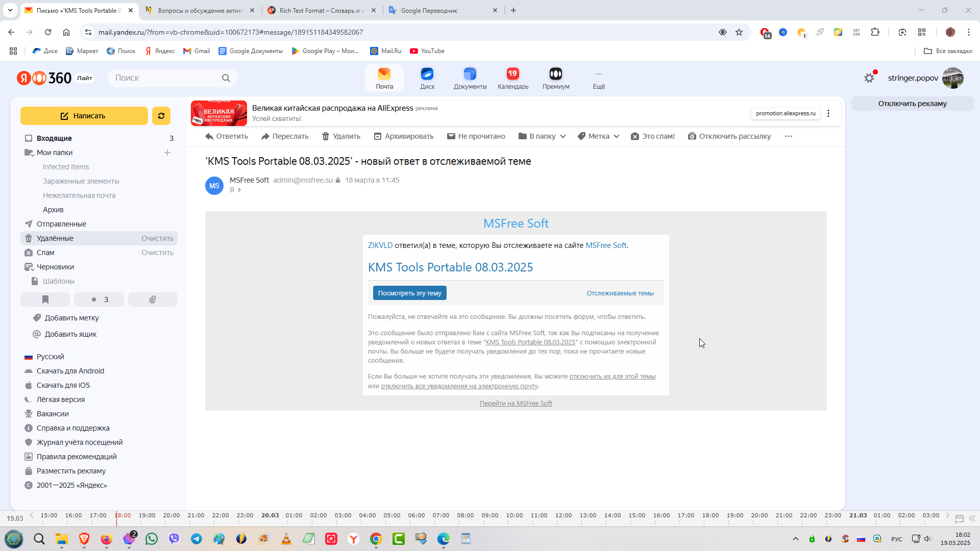The image size is (980, 551).
Task: Click the ZIKVLD username link
Action: 380,245
